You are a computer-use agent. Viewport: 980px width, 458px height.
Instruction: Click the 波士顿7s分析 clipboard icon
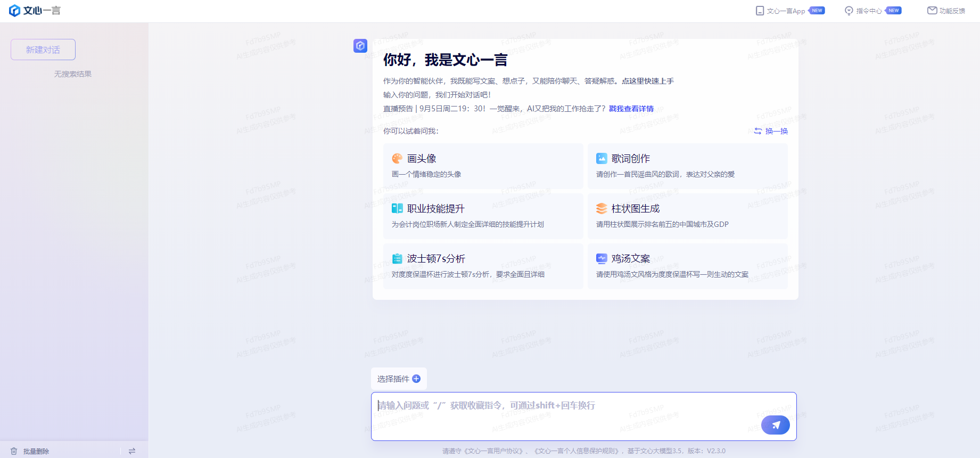(x=397, y=259)
